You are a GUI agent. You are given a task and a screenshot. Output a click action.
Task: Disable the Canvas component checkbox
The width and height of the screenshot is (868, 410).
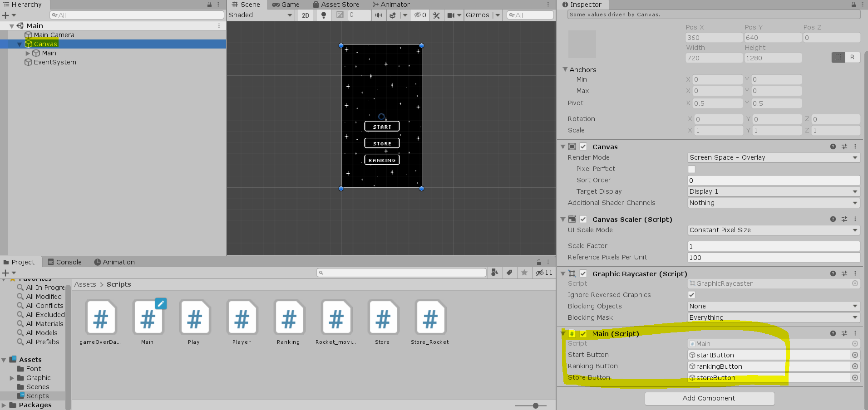tap(583, 146)
